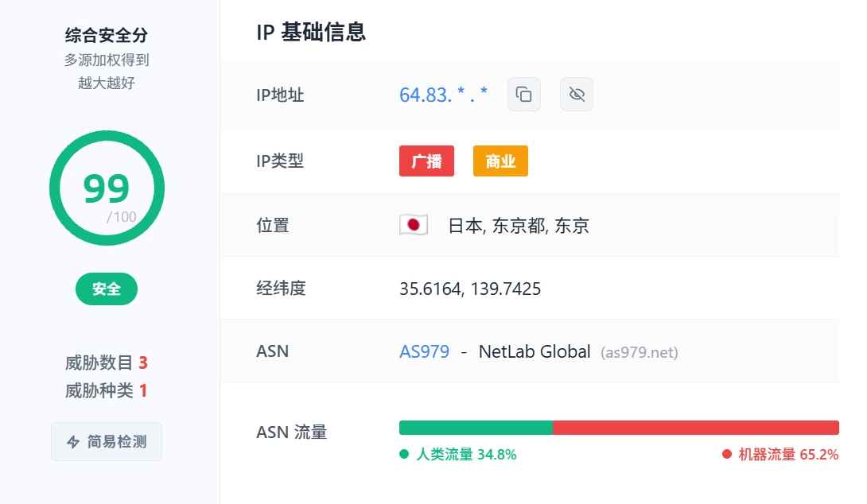Click the 99 score ring gauge
This screenshot has width=867, height=504.
click(x=107, y=188)
